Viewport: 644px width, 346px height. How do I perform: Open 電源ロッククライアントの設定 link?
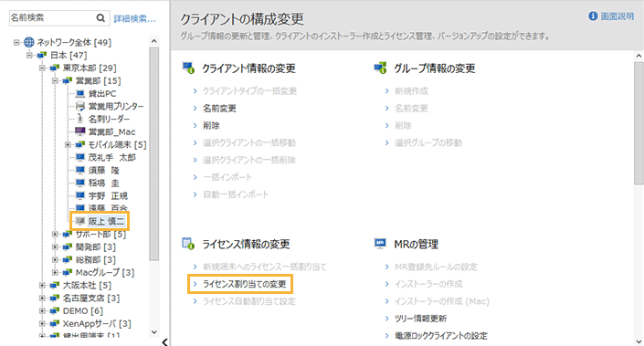coord(441,336)
